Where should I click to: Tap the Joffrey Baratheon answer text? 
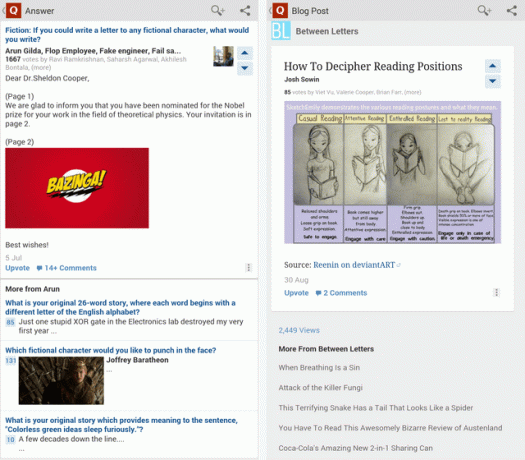point(137,360)
